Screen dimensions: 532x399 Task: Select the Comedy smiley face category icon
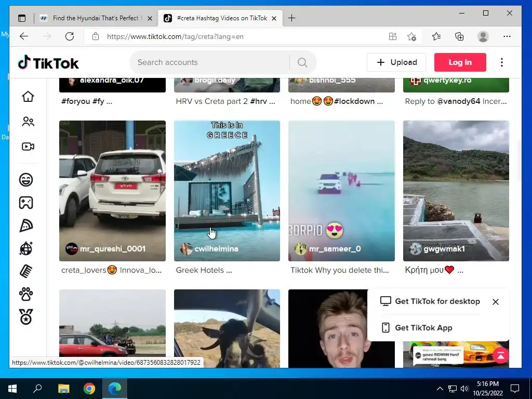(x=26, y=179)
